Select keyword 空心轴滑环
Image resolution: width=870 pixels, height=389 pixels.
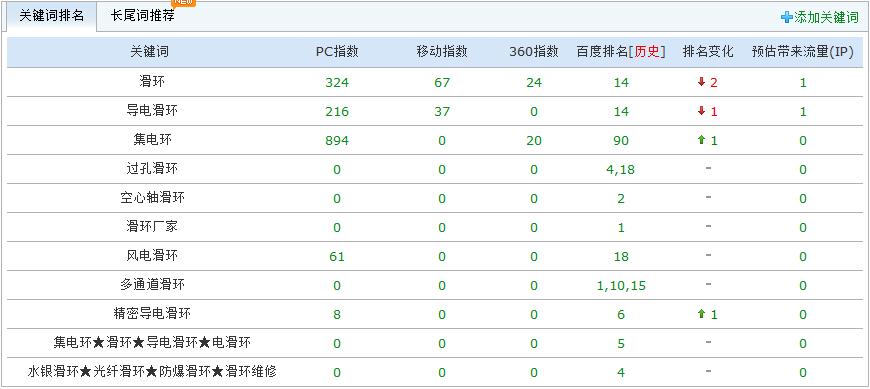(x=152, y=198)
